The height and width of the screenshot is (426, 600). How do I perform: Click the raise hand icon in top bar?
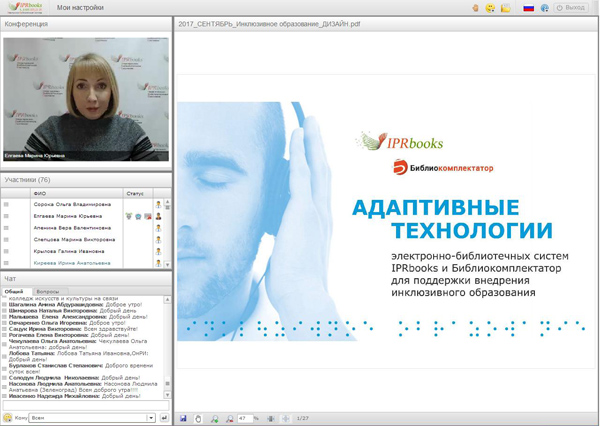pyautogui.click(x=475, y=8)
